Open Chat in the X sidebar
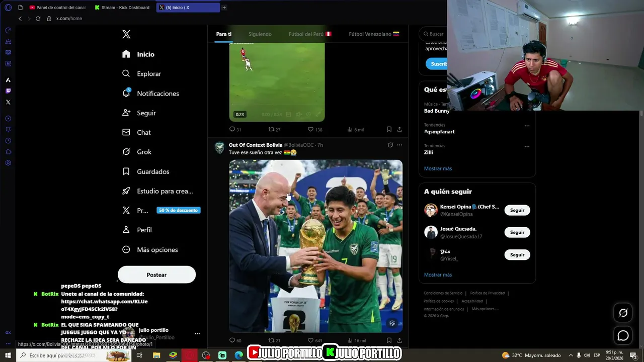The width and height of the screenshot is (644, 362). (136, 132)
